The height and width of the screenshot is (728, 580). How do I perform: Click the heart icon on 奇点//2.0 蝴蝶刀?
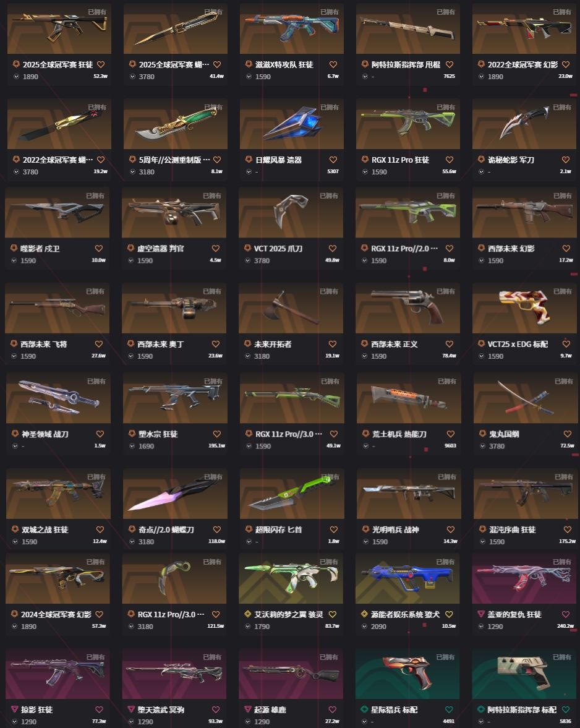216,529
